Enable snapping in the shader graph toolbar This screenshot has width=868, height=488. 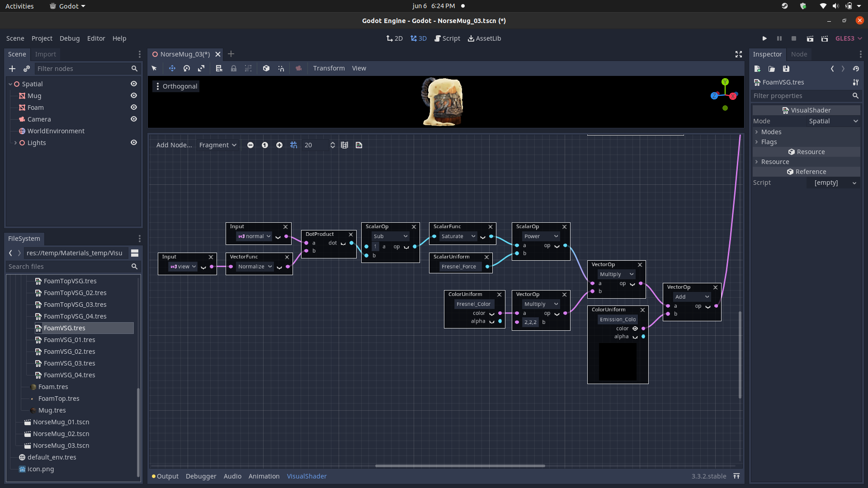293,145
